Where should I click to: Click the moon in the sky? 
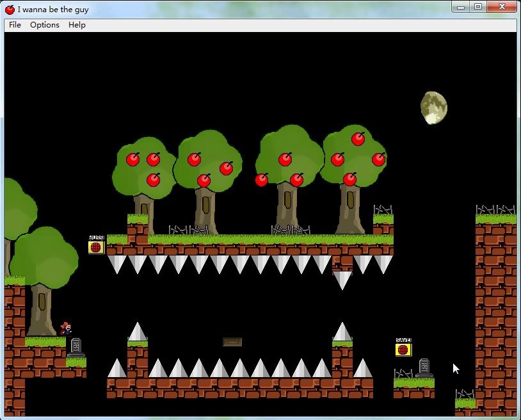(x=433, y=108)
